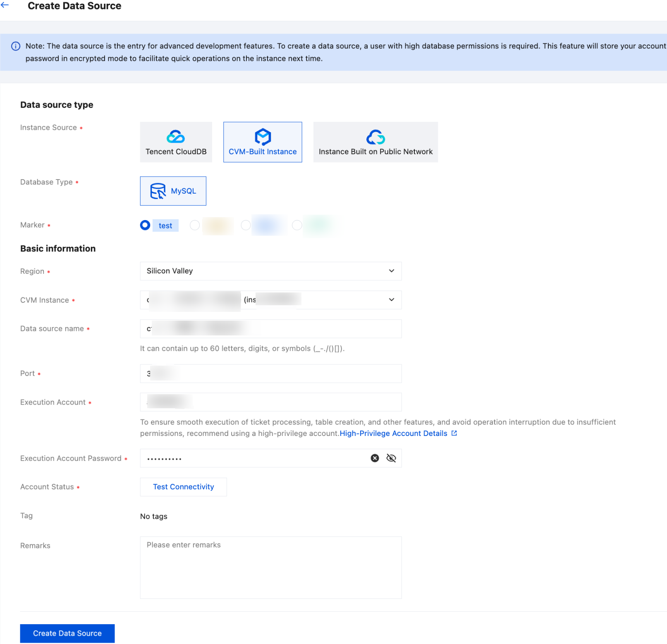Go back using the left arrow icon

point(5,5)
